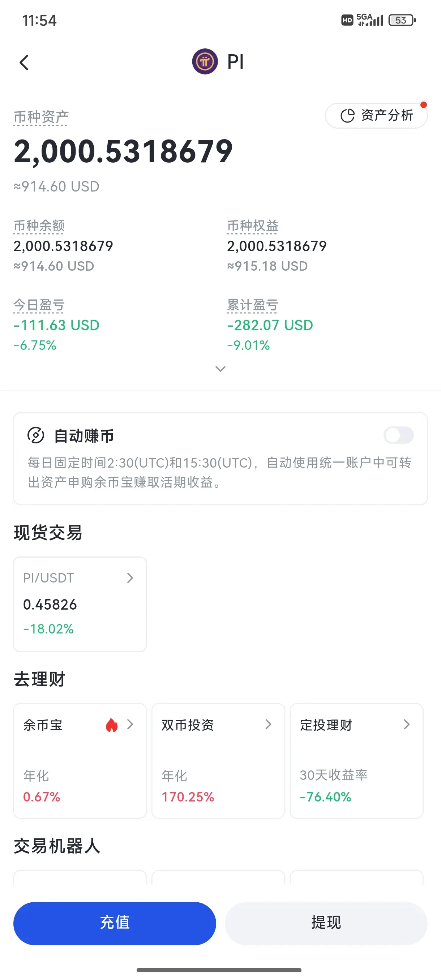Open 双币投资 arrow chevron
441x980 pixels.
[x=268, y=725]
